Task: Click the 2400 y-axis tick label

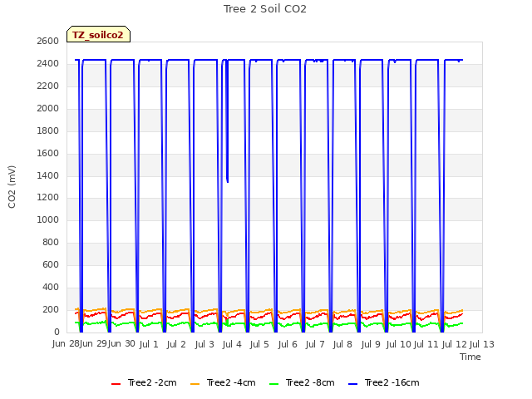Action: pos(48,63)
